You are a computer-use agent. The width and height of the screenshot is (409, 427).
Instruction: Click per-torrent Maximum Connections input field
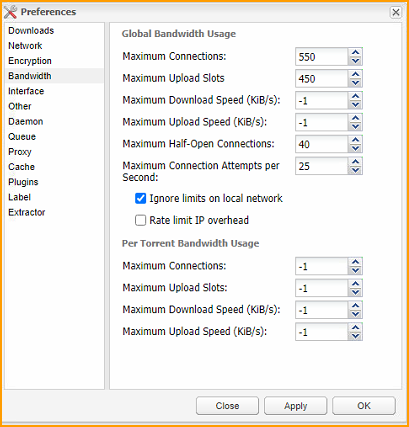coord(322,266)
